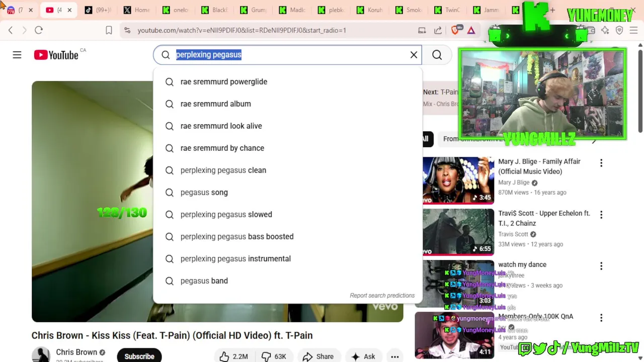Select suggestion rae sremmurd by chance

(288, 148)
